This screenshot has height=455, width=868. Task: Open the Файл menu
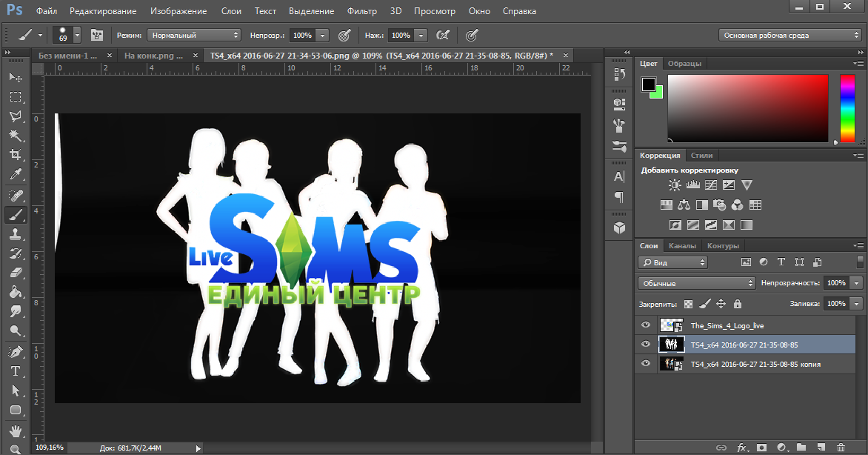[47, 11]
